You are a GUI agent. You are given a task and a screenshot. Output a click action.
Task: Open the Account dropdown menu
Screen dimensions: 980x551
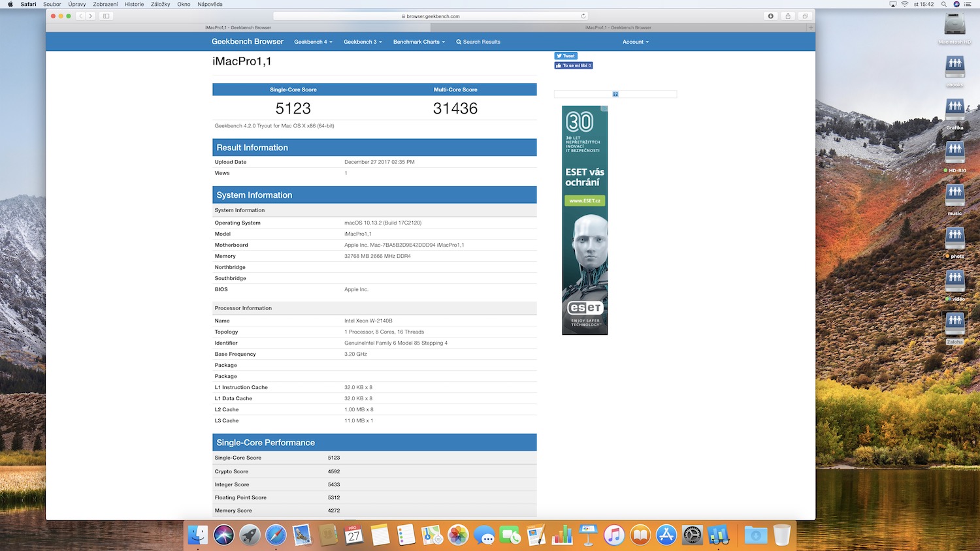[636, 42]
